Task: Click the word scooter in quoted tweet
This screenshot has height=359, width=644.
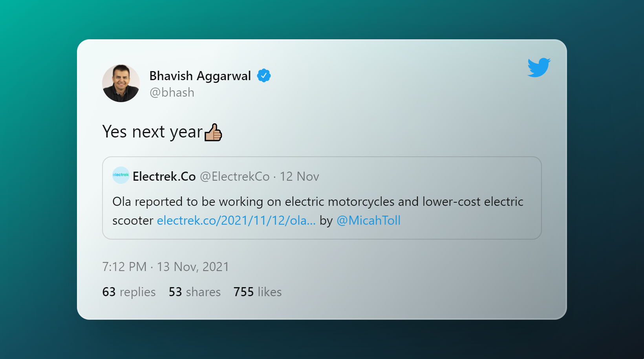Action: (x=133, y=220)
